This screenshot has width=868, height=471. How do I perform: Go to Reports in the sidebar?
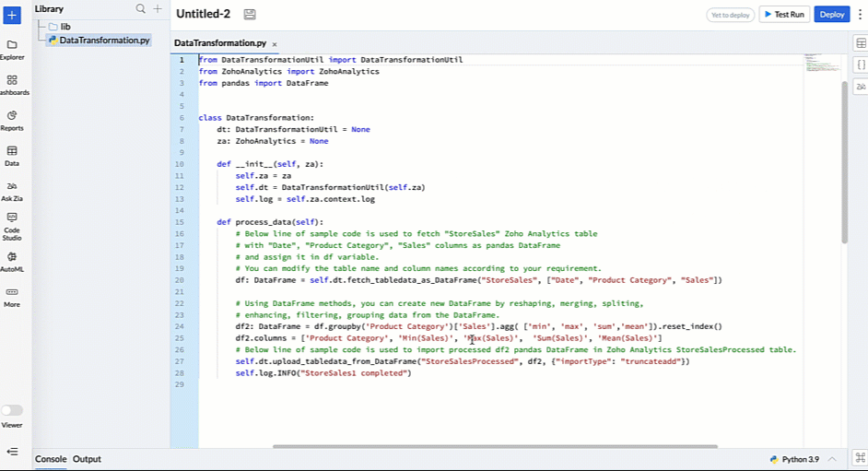[x=12, y=120]
